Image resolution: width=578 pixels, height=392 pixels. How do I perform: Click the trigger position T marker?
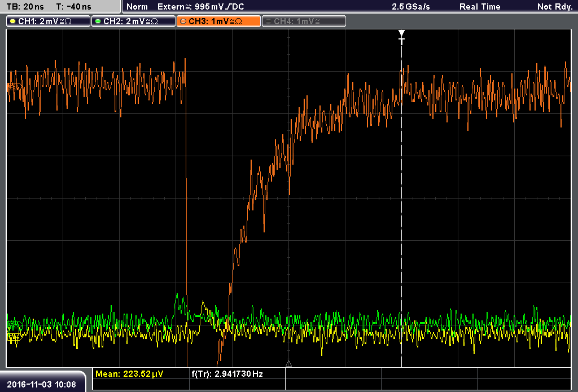click(401, 38)
